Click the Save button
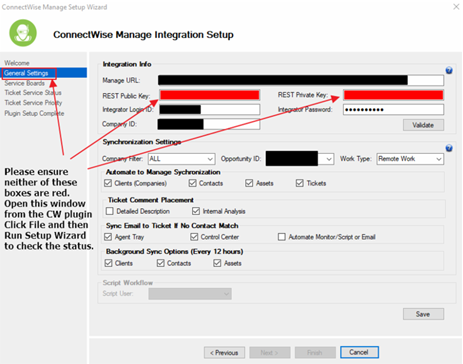The width and height of the screenshot is (463, 364). click(423, 314)
